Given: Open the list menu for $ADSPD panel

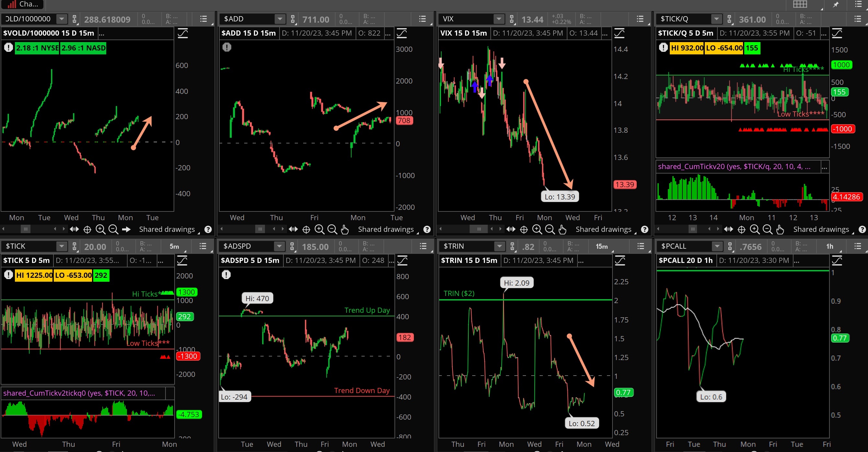Looking at the screenshot, I should tap(423, 246).
